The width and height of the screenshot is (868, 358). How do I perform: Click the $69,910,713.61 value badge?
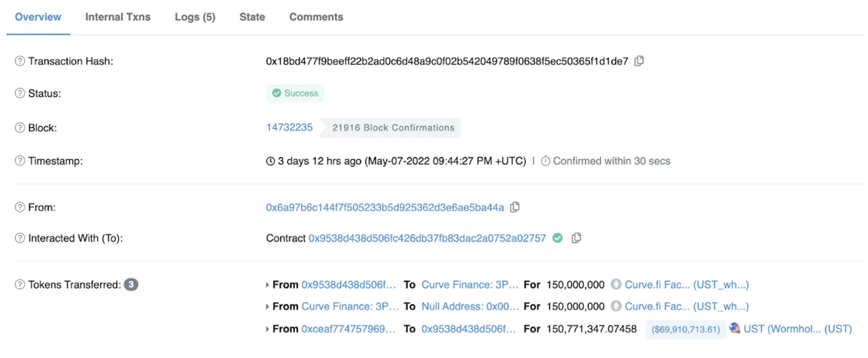click(686, 329)
